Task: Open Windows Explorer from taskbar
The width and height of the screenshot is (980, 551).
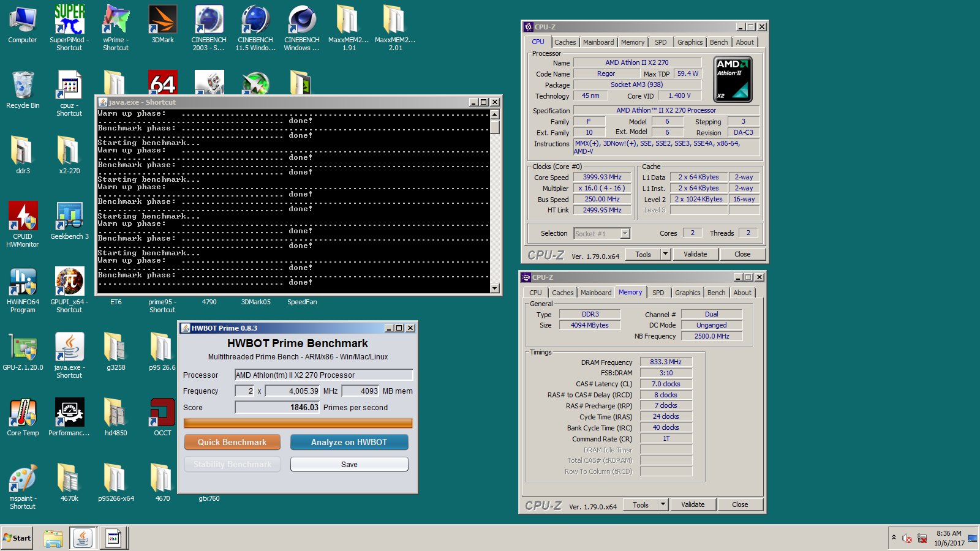Action: tap(53, 538)
